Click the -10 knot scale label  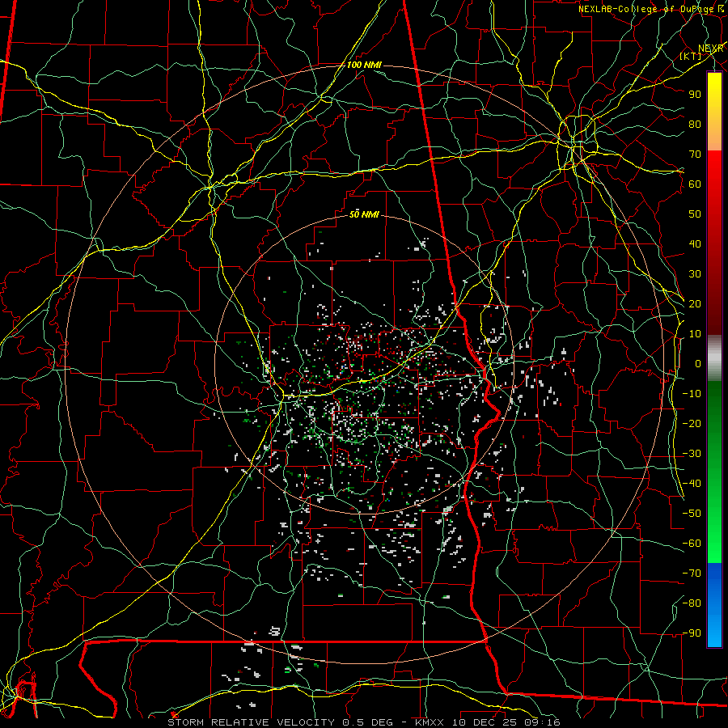[692, 394]
